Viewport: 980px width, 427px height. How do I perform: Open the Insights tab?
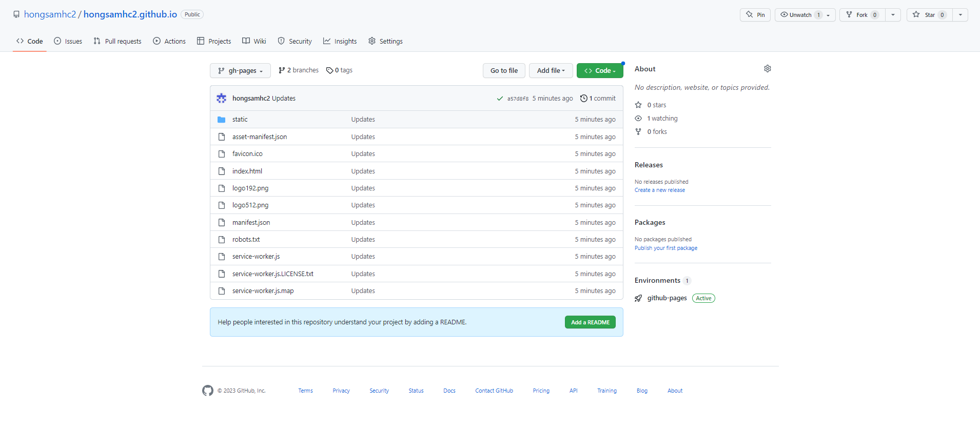(340, 41)
